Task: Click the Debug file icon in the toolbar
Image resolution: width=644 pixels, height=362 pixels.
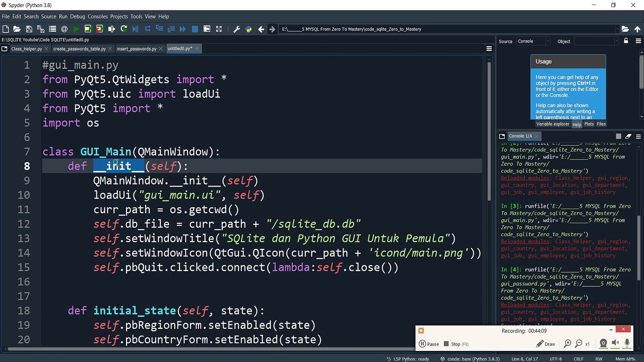Action: click(x=135, y=29)
